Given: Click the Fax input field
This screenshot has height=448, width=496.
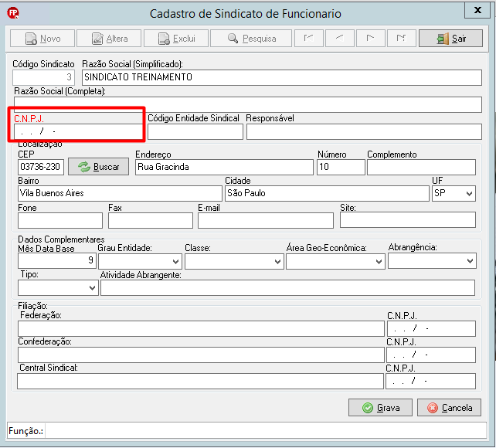Looking at the screenshot, I should point(151,220).
